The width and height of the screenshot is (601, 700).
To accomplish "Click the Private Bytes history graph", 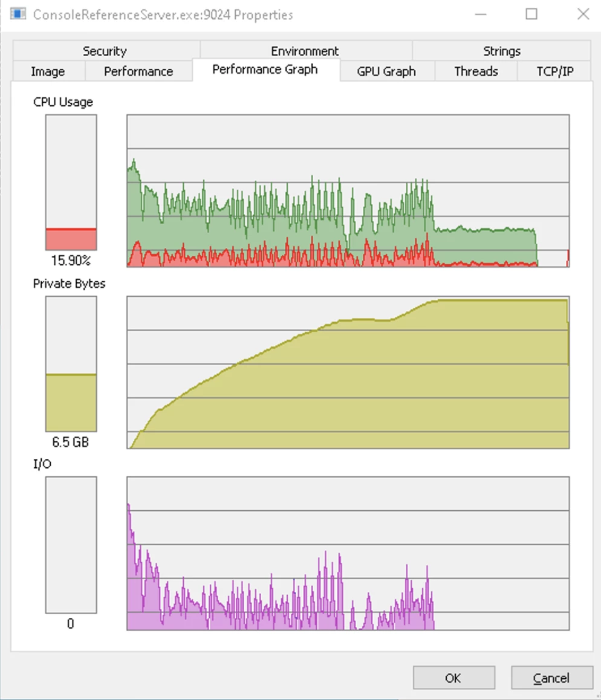I will pyautogui.click(x=348, y=372).
